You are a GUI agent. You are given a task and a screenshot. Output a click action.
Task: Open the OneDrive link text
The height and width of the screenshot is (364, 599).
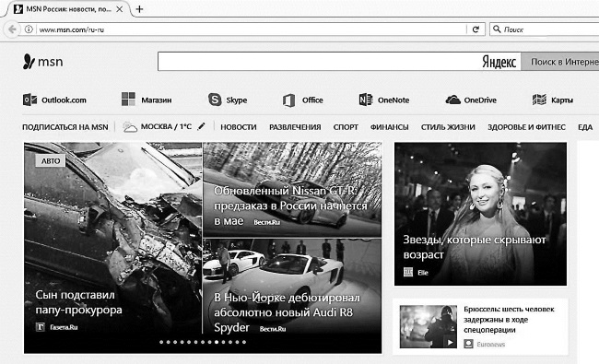pyautogui.click(x=480, y=100)
